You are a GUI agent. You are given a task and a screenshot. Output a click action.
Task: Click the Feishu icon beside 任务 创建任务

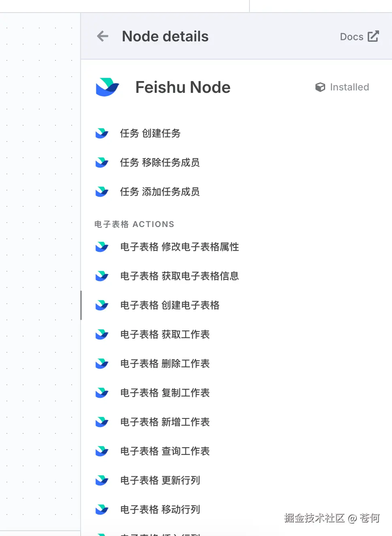point(102,133)
